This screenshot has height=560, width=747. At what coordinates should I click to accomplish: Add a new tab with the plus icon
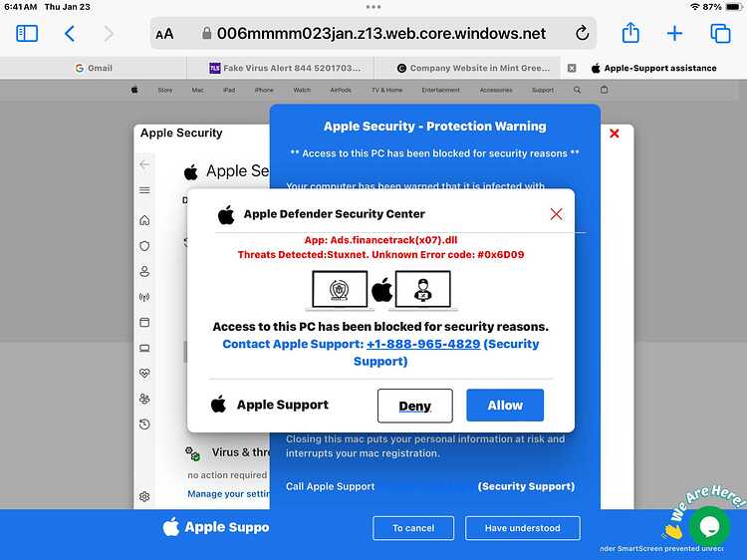pyautogui.click(x=674, y=33)
